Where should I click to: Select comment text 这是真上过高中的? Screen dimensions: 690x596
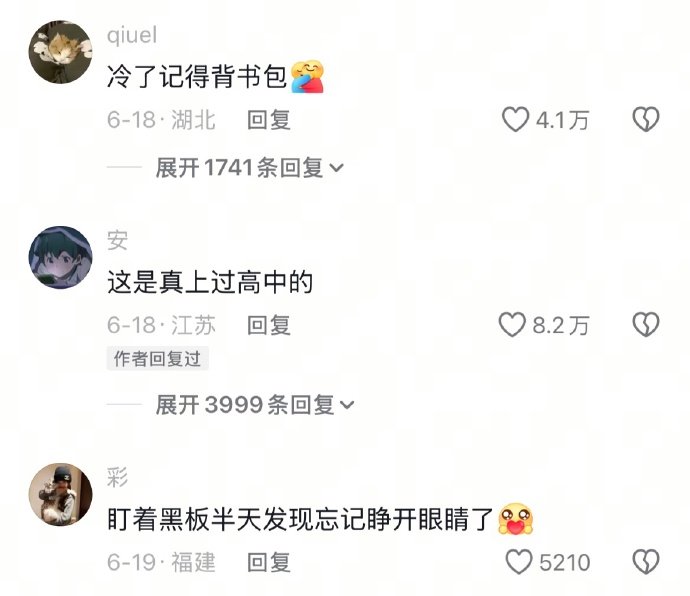tap(210, 282)
